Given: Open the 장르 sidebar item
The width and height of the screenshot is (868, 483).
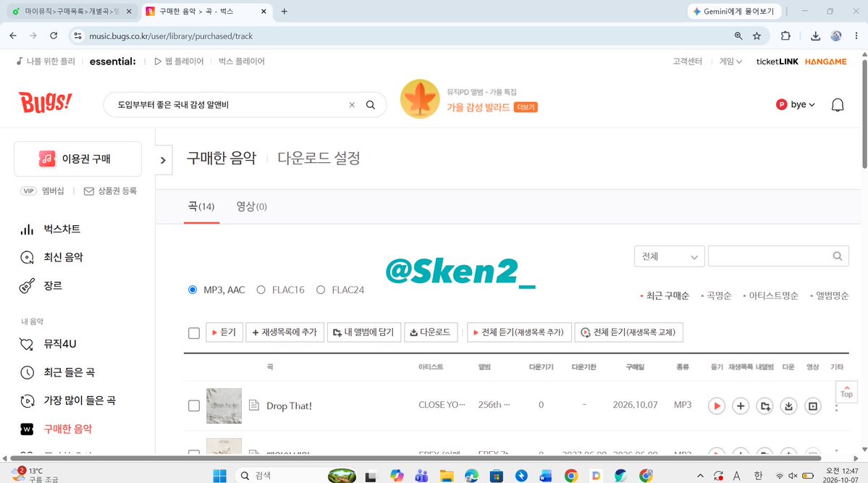Looking at the screenshot, I should tap(41, 286).
